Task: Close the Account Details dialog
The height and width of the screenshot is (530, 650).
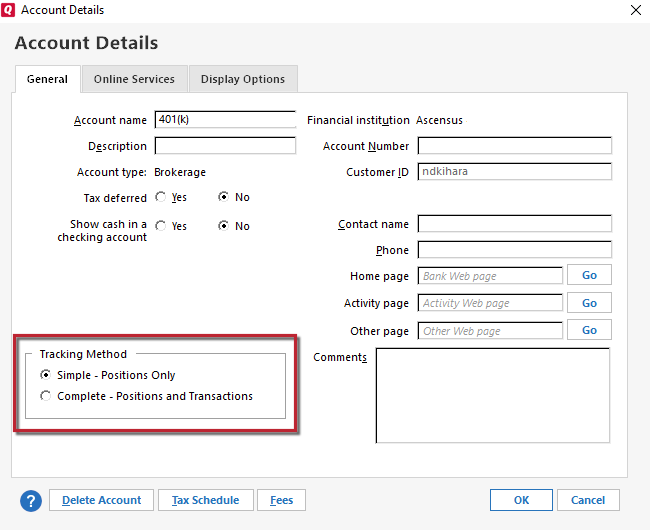Action: pyautogui.click(x=635, y=10)
